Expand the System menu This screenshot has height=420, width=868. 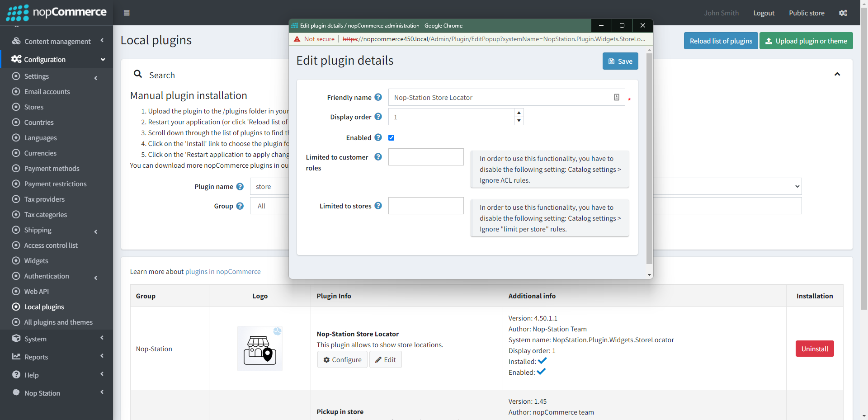click(x=57, y=339)
